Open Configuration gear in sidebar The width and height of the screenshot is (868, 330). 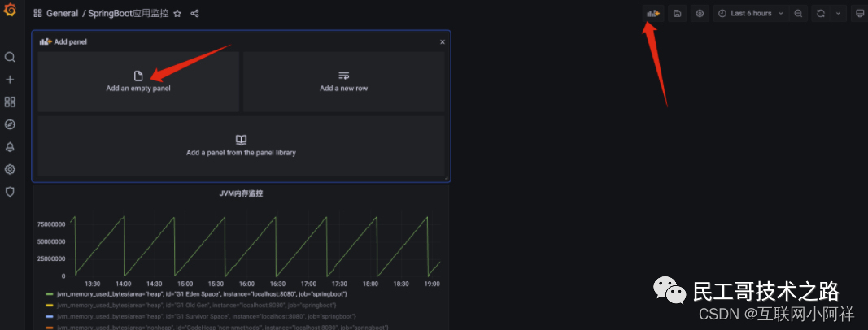point(10,169)
